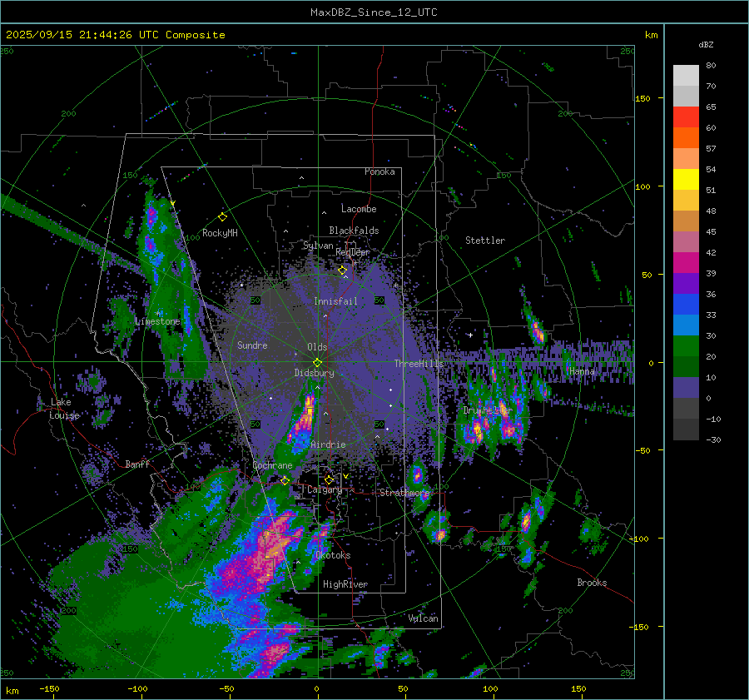Click the dBZ legend heading
Viewport: 749px width, 700px height.
(706, 44)
